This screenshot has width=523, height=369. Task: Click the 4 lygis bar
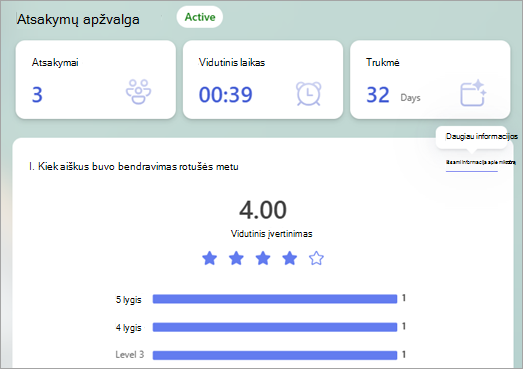(x=275, y=327)
